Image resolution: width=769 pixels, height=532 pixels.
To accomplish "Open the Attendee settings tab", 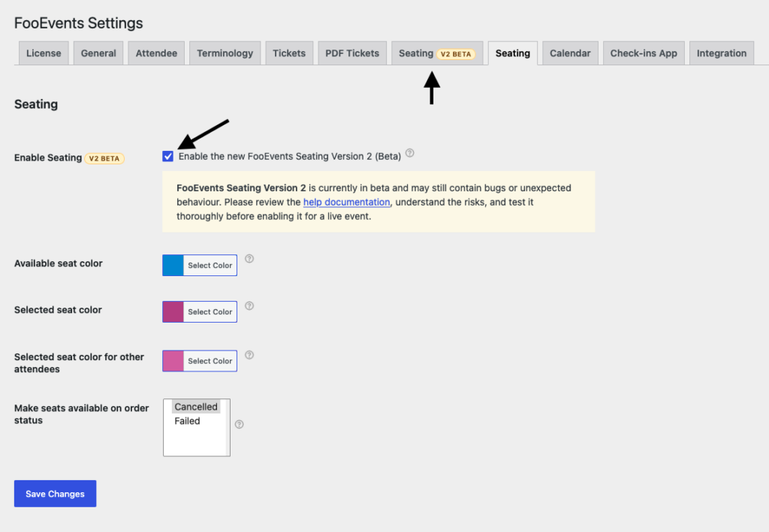I will point(156,53).
